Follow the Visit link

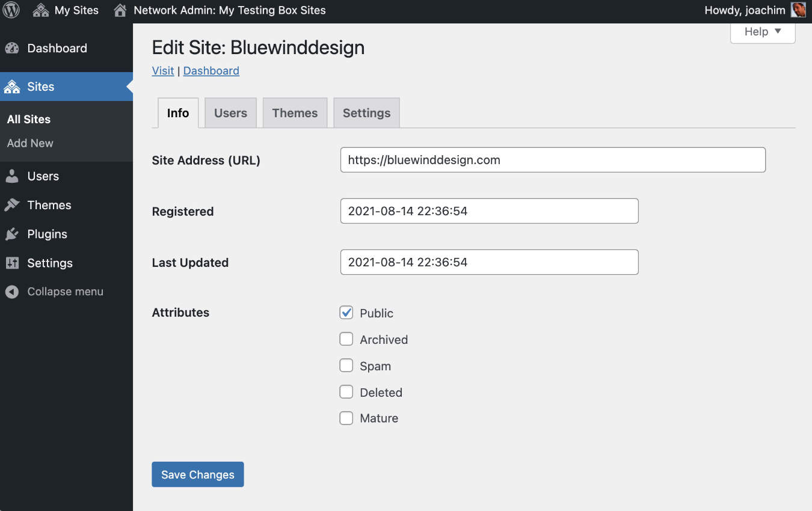tap(163, 71)
